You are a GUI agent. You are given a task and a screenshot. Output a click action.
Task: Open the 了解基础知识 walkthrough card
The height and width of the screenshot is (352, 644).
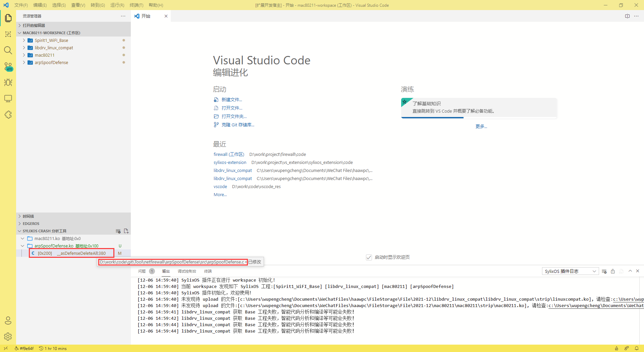(479, 108)
